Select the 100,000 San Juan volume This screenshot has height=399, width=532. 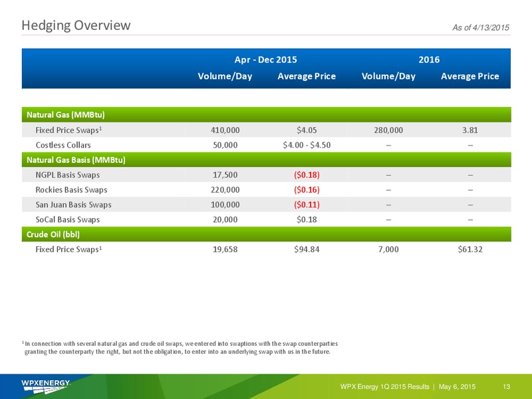[225, 205]
